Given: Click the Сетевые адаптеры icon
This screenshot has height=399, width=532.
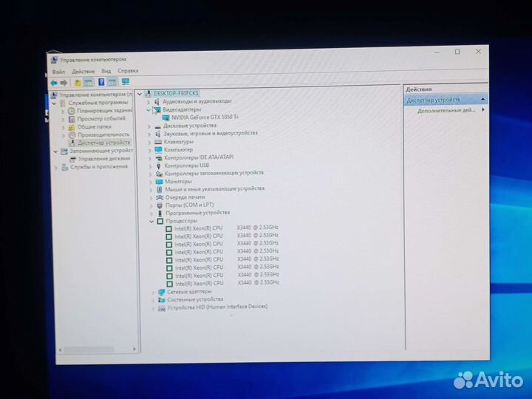Looking at the screenshot, I should (x=162, y=292).
